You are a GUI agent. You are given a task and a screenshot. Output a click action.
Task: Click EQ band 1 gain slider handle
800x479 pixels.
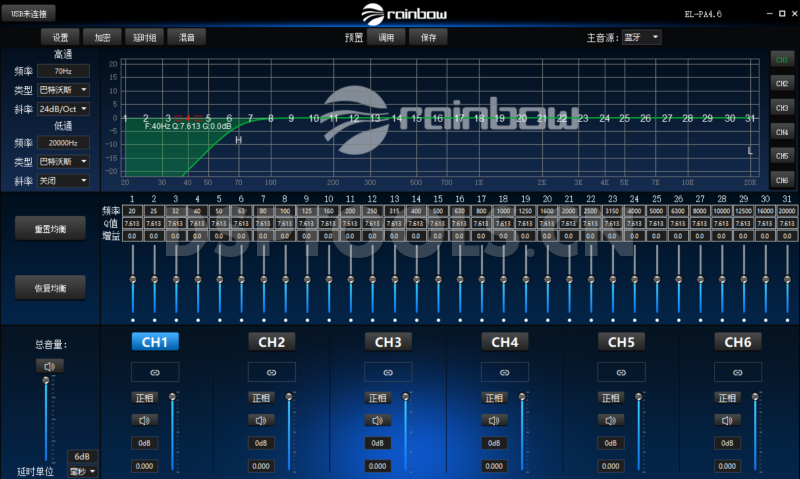tap(133, 280)
